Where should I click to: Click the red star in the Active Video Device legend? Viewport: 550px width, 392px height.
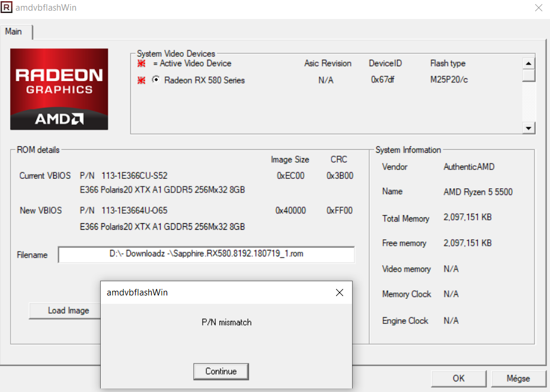(142, 63)
